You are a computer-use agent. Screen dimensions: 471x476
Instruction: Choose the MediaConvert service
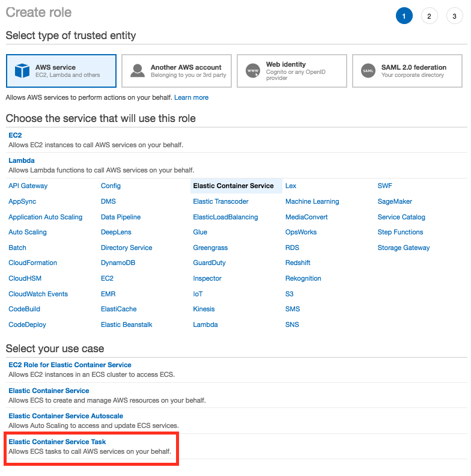pos(306,217)
